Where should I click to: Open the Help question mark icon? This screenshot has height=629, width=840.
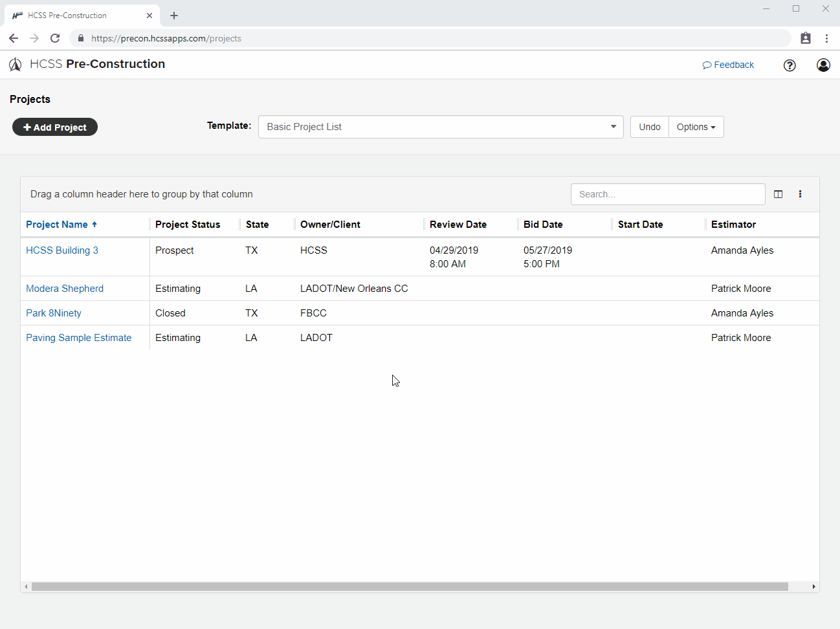(790, 65)
